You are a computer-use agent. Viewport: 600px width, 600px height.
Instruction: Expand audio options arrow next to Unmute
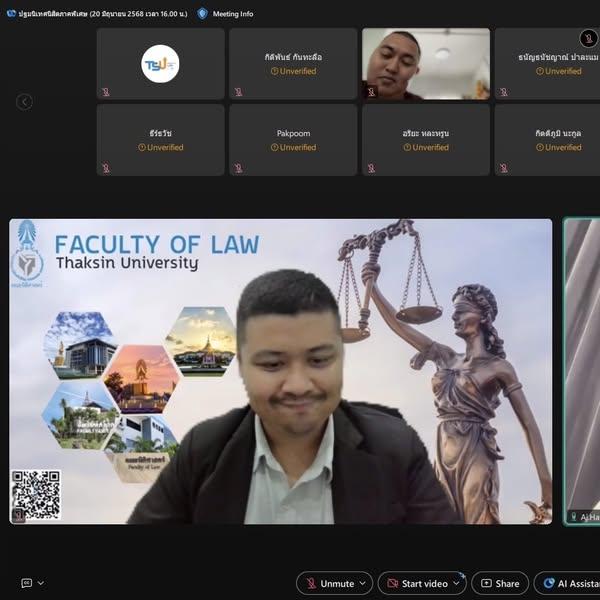pyautogui.click(x=363, y=584)
